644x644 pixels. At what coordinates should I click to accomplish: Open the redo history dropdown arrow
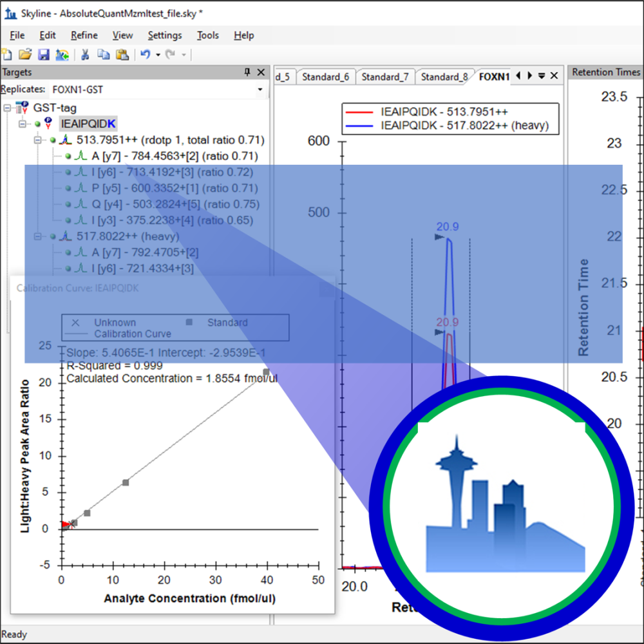pos(184,55)
